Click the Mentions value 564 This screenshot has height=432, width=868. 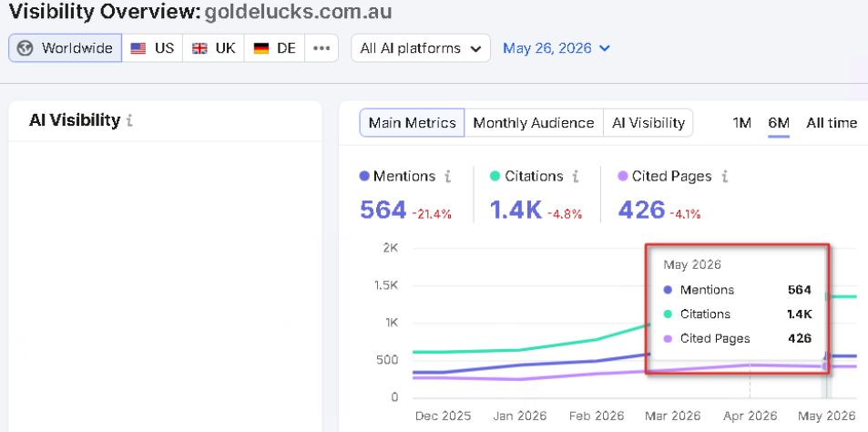tap(383, 210)
